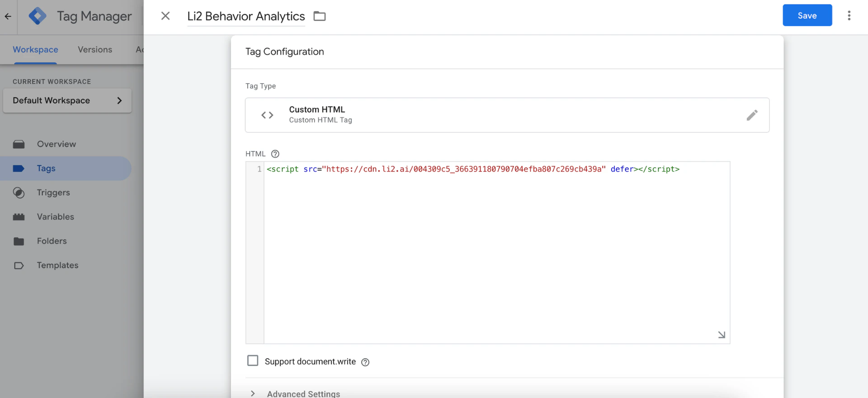Click the Tag Manager diamond logo
This screenshot has width=868, height=398.
(x=38, y=16)
